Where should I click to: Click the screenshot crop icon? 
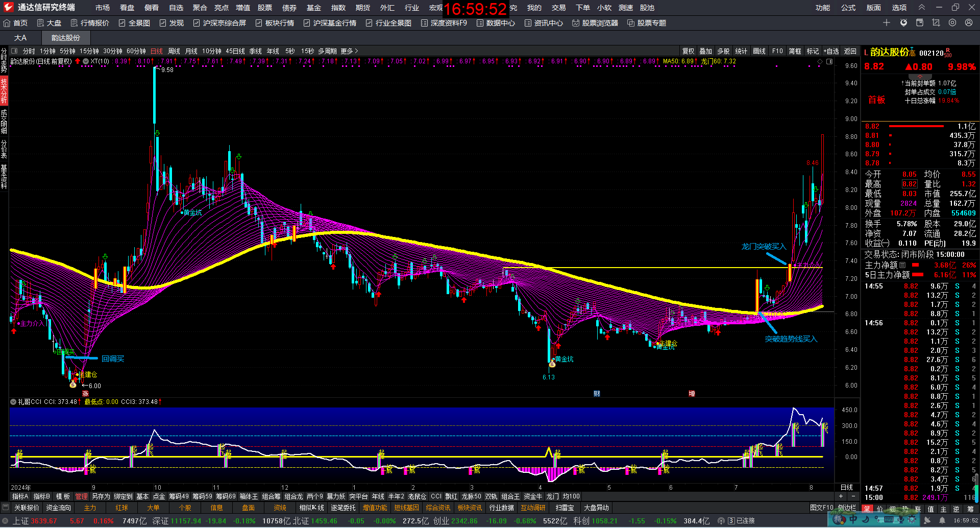pyautogui.click(x=936, y=22)
